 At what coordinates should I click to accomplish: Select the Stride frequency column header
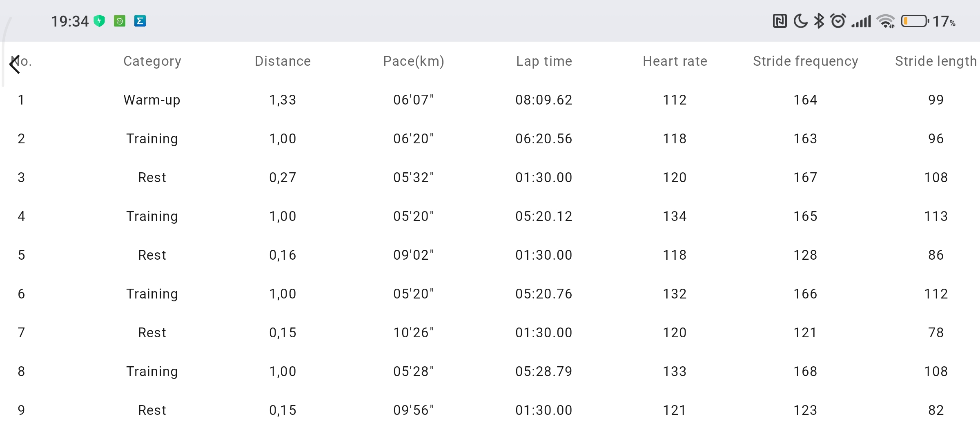coord(806,61)
